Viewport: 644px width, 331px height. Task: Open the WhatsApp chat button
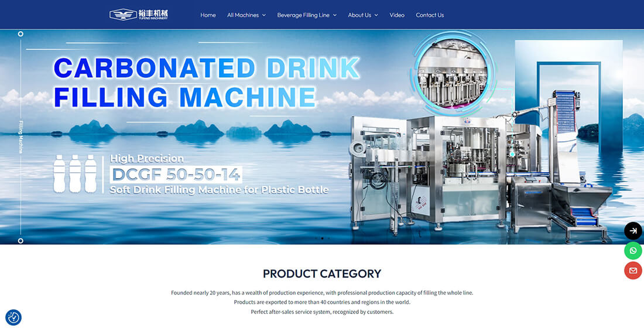[633, 250]
